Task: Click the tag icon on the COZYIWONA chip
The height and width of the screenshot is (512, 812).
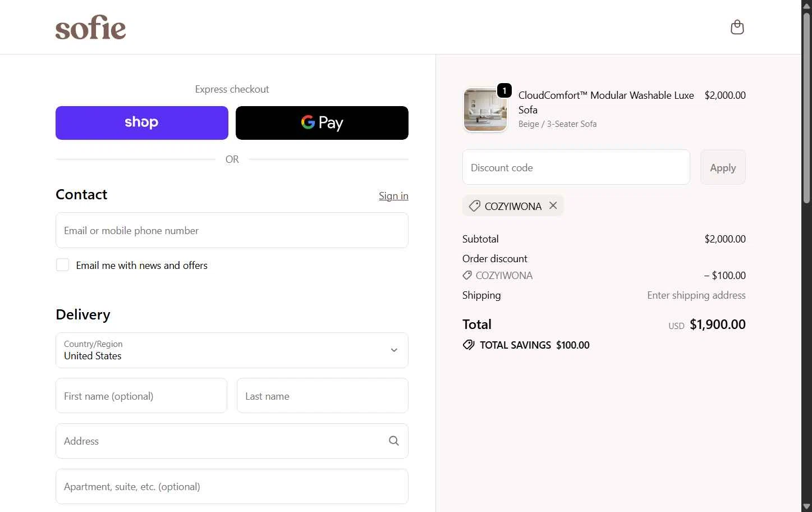Action: (x=474, y=206)
